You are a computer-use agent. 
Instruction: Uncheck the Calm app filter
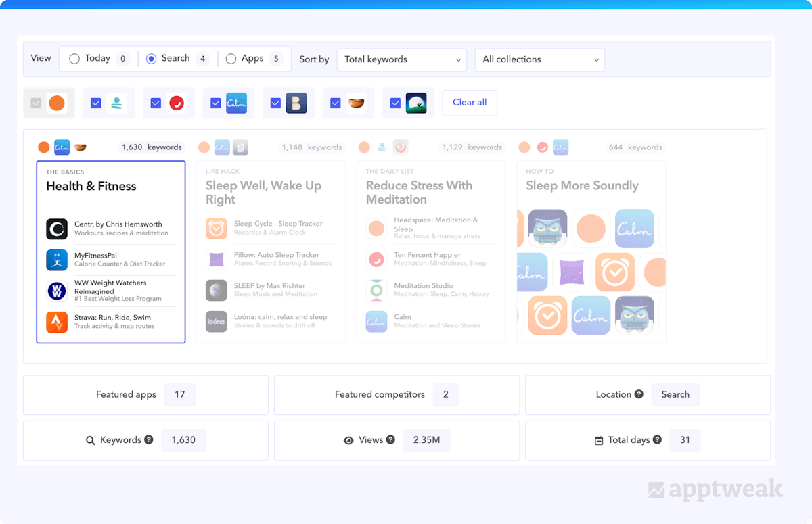(x=215, y=103)
